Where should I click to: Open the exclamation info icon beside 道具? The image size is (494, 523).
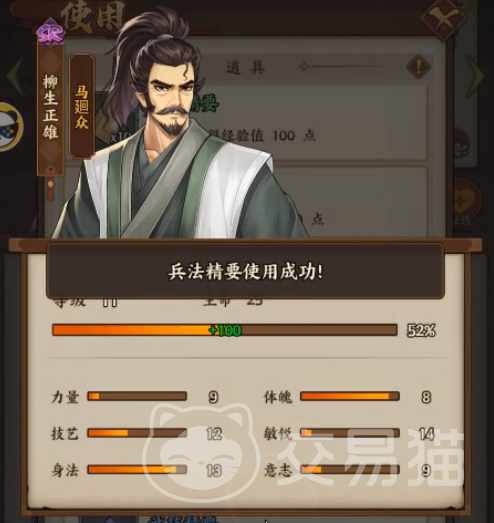pyautogui.click(x=418, y=66)
